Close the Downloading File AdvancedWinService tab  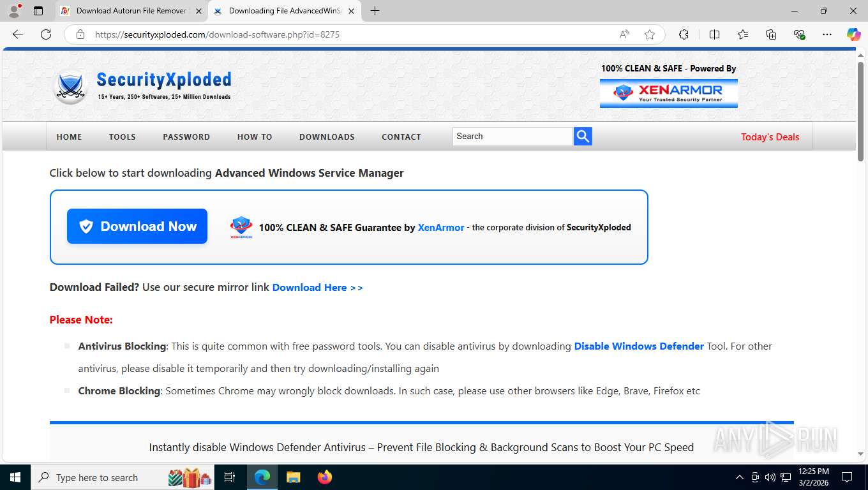pyautogui.click(x=351, y=11)
